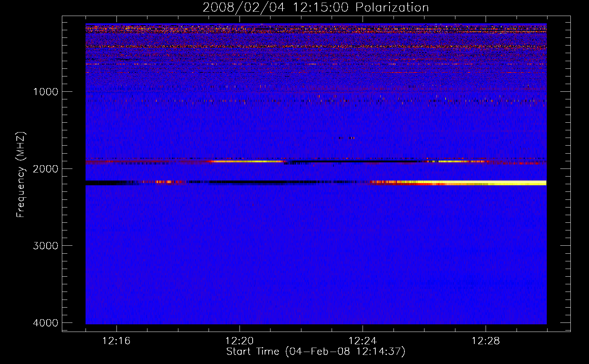
Task: Click the "3000" frequency tick label
Action: point(46,246)
